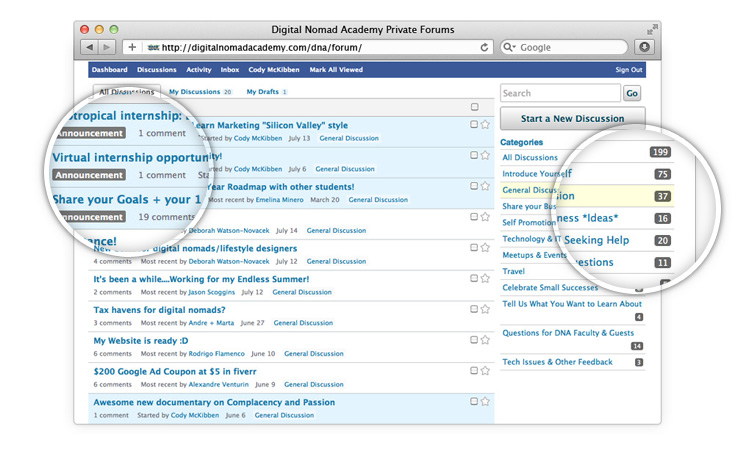Star the Year Roadmap with other students discussion
This screenshot has height=450, width=735.
pyautogui.click(x=485, y=186)
